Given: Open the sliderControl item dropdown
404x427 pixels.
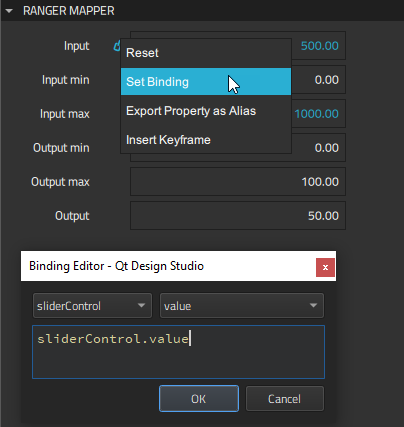Looking at the screenshot, I should (92, 306).
